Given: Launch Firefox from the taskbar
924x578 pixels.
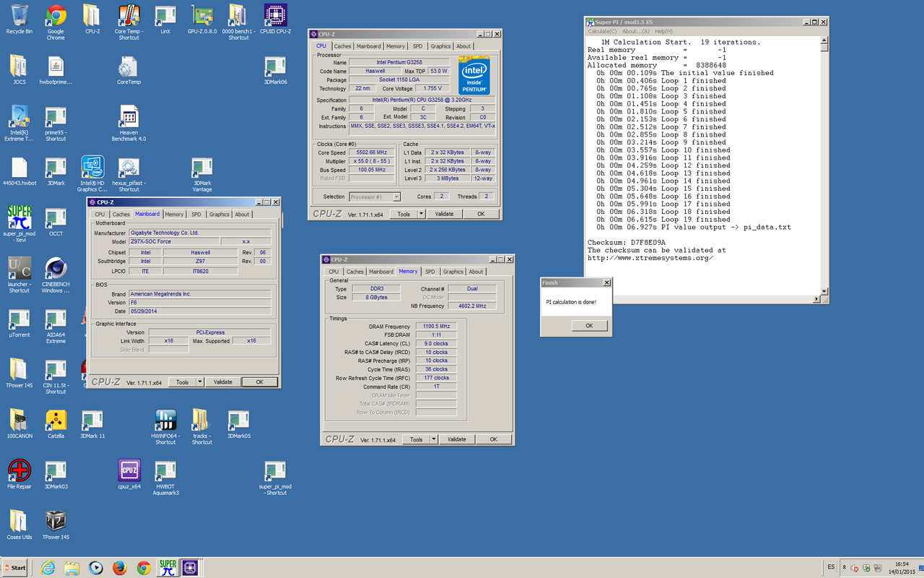Looking at the screenshot, I should point(119,568).
